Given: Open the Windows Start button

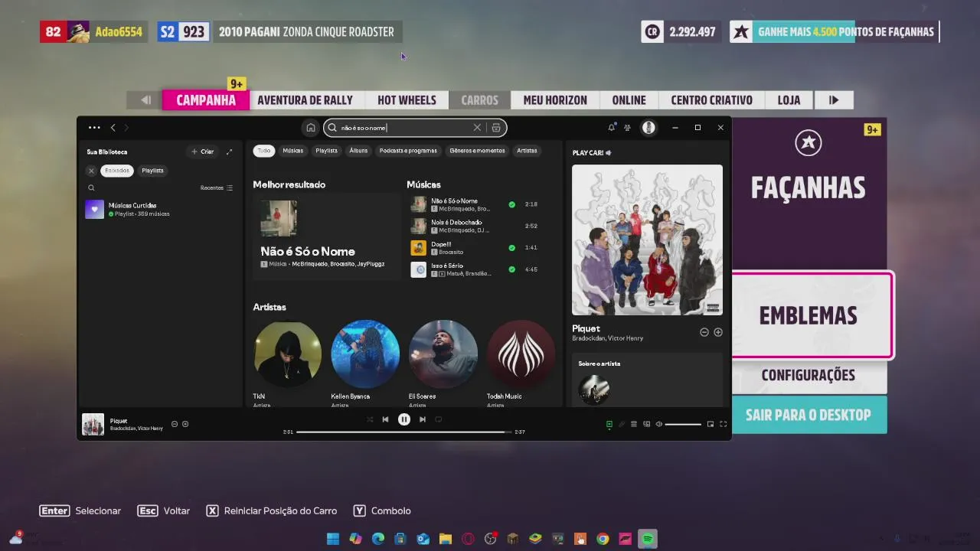Looking at the screenshot, I should coord(333,539).
